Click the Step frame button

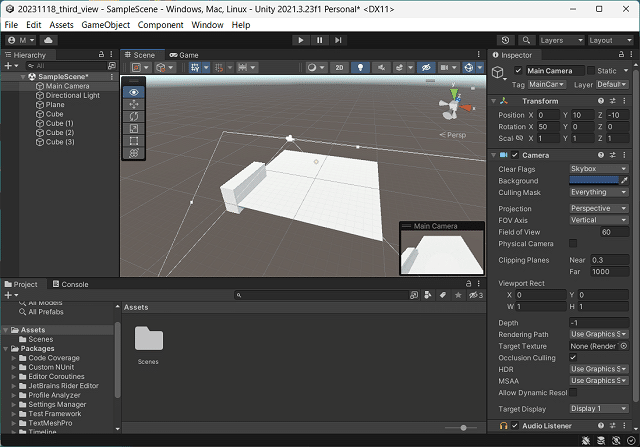pos(338,40)
